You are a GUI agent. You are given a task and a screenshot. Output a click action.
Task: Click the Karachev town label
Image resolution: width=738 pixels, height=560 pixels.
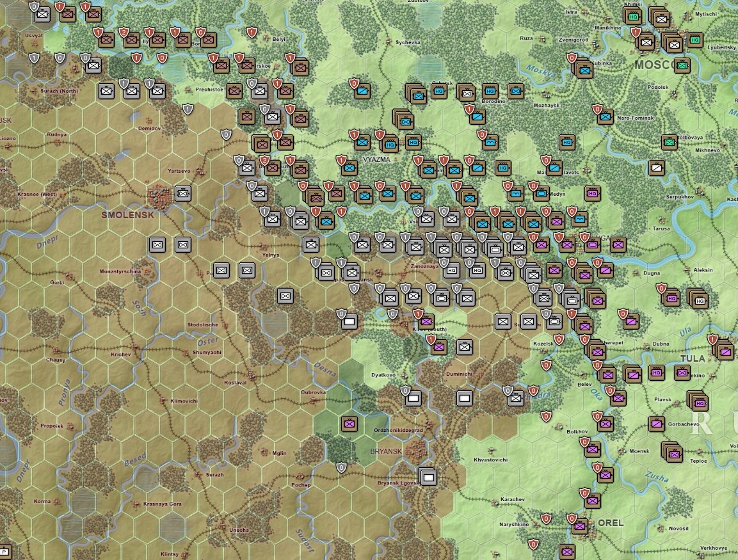[x=512, y=499]
